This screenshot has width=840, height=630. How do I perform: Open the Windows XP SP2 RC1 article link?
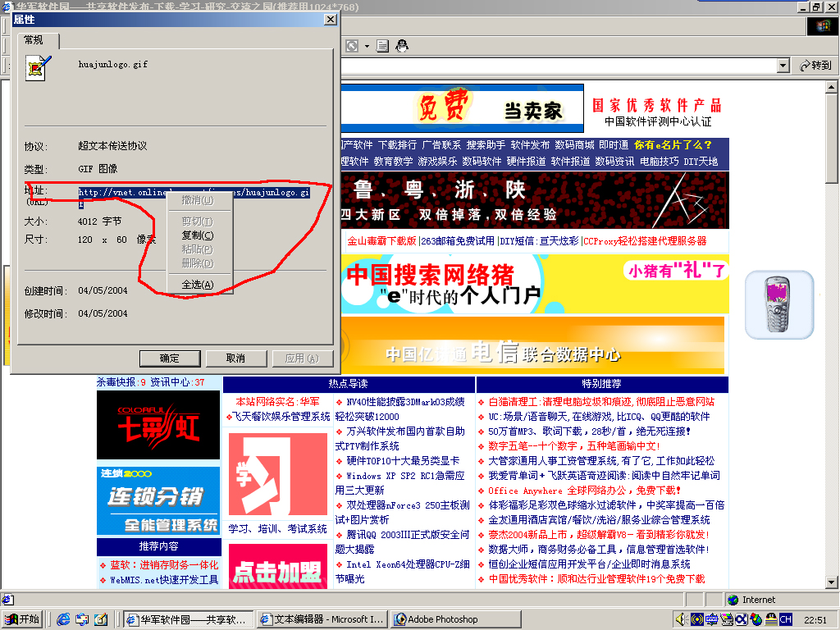pyautogui.click(x=399, y=482)
